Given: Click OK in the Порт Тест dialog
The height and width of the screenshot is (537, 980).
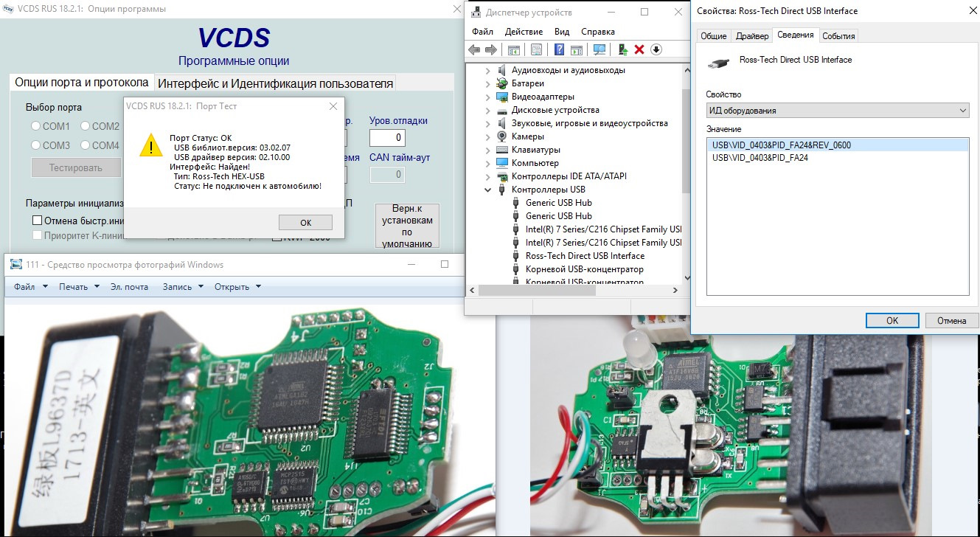Looking at the screenshot, I should (306, 222).
